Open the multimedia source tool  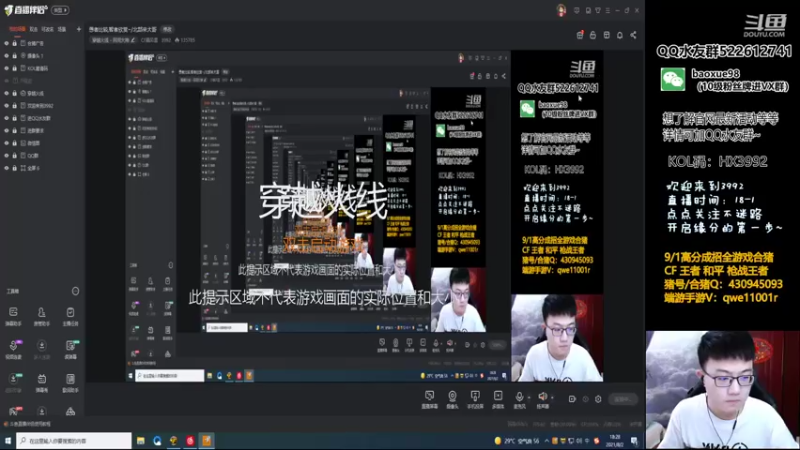(x=498, y=399)
